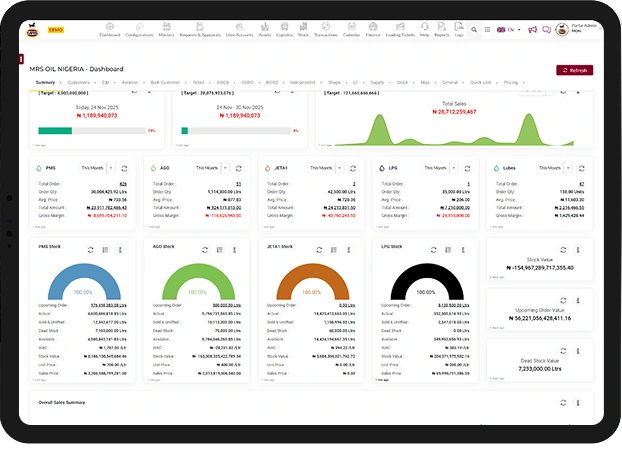Refresh the Stock Value card

pyautogui.click(x=564, y=249)
